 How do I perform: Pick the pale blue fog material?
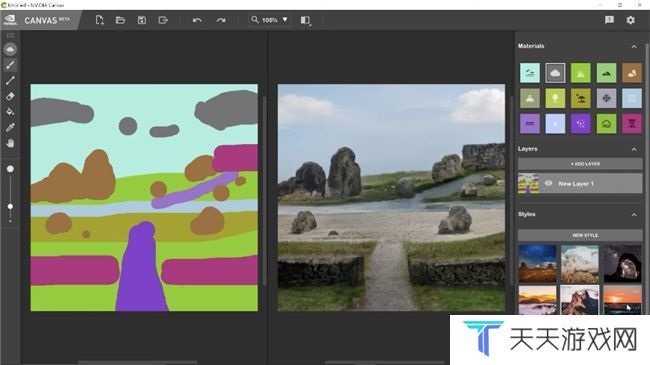[632, 98]
